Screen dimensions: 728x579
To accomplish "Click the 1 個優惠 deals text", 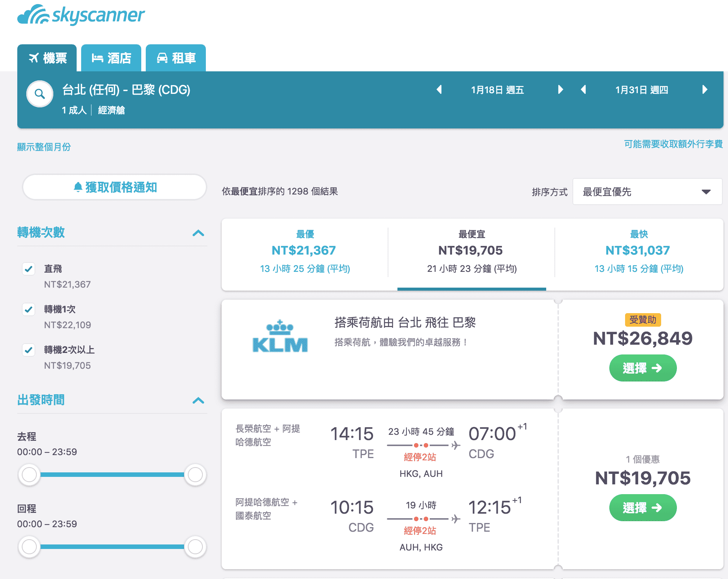I will [x=643, y=459].
